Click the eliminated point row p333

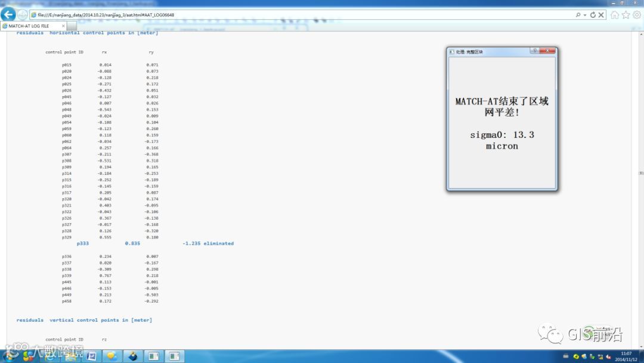click(x=155, y=244)
